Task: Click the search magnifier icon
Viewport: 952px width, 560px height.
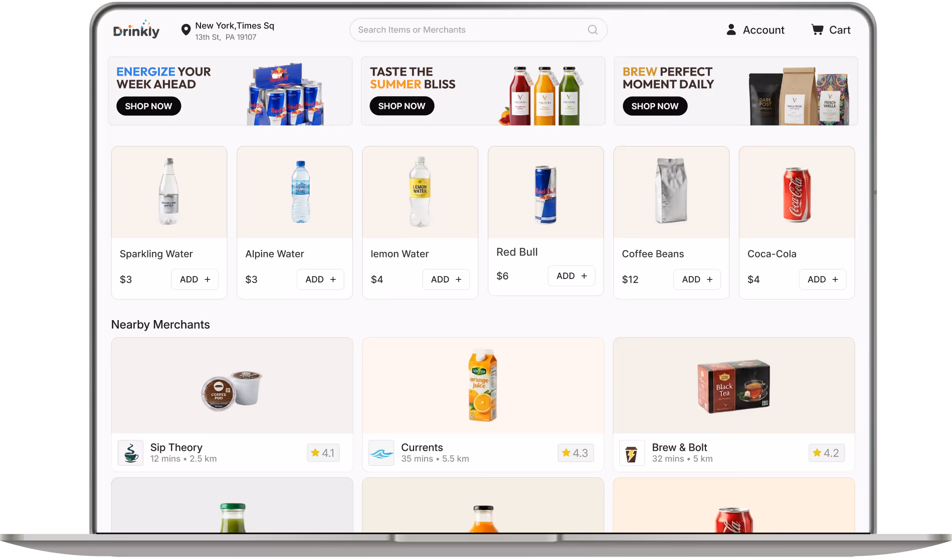Action: (x=593, y=30)
